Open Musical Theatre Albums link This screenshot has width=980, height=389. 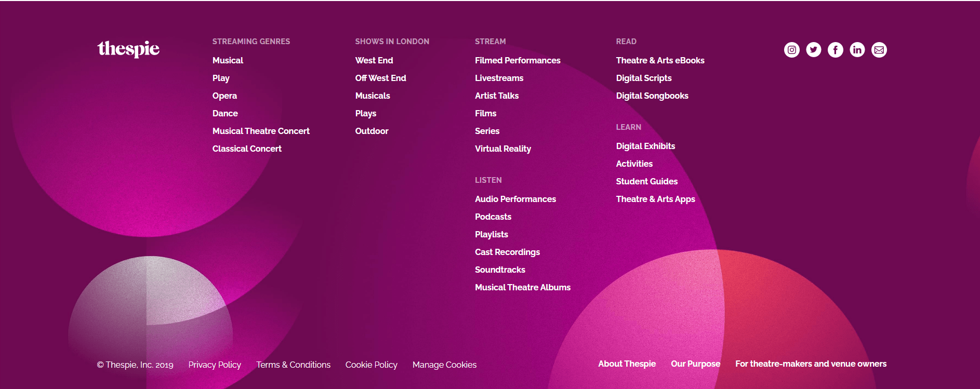522,287
